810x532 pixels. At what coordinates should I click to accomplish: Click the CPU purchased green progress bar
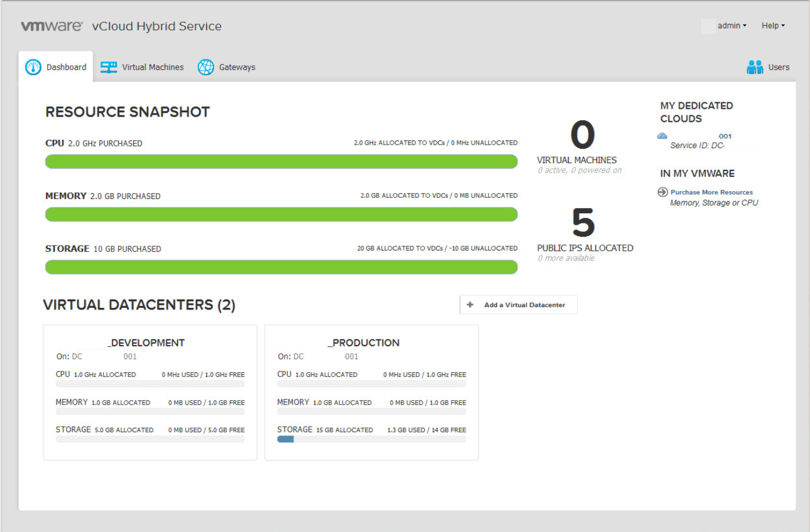pos(282,161)
